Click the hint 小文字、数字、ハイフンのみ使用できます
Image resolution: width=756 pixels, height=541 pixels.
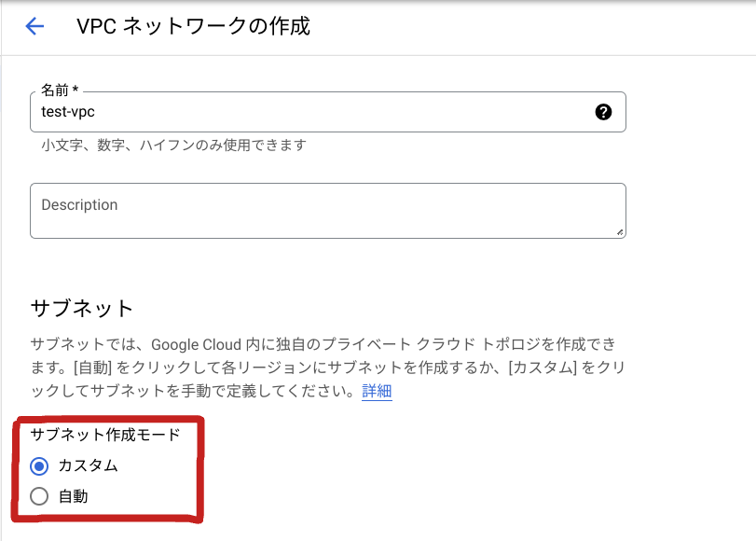pyautogui.click(x=173, y=146)
